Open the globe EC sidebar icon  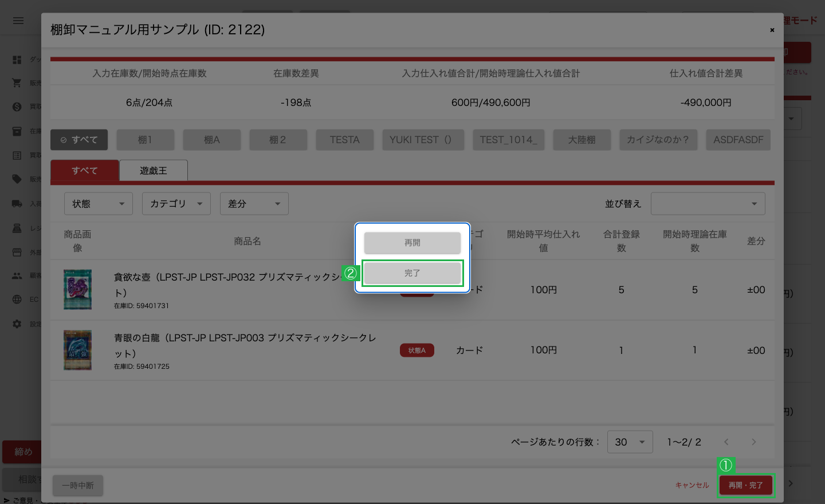coord(17,300)
